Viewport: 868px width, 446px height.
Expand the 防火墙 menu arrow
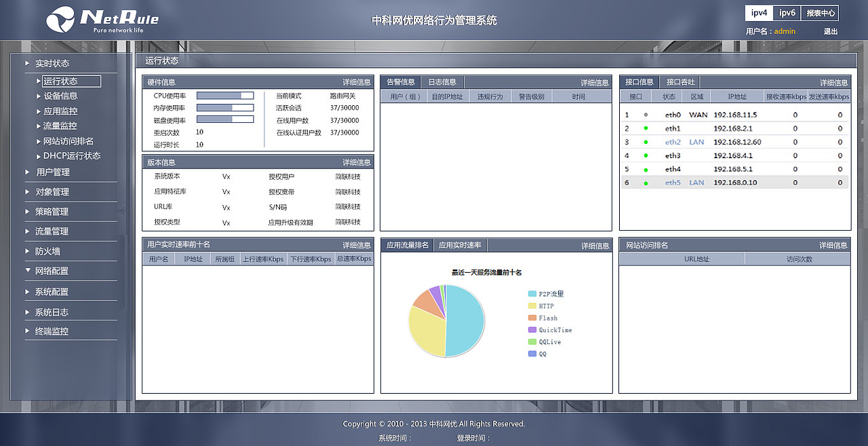point(27,251)
